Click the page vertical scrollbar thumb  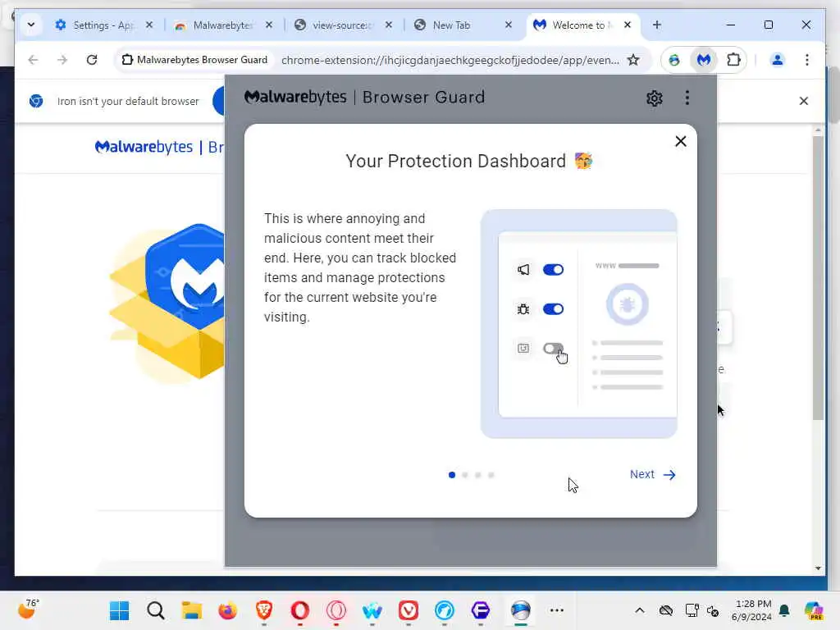click(818, 277)
